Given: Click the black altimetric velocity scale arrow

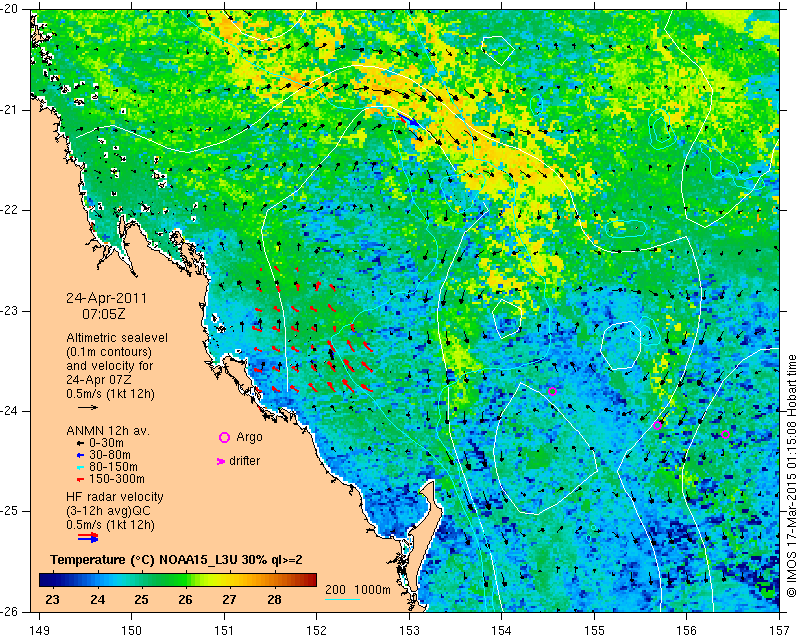Looking at the screenshot, I should click(88, 407).
